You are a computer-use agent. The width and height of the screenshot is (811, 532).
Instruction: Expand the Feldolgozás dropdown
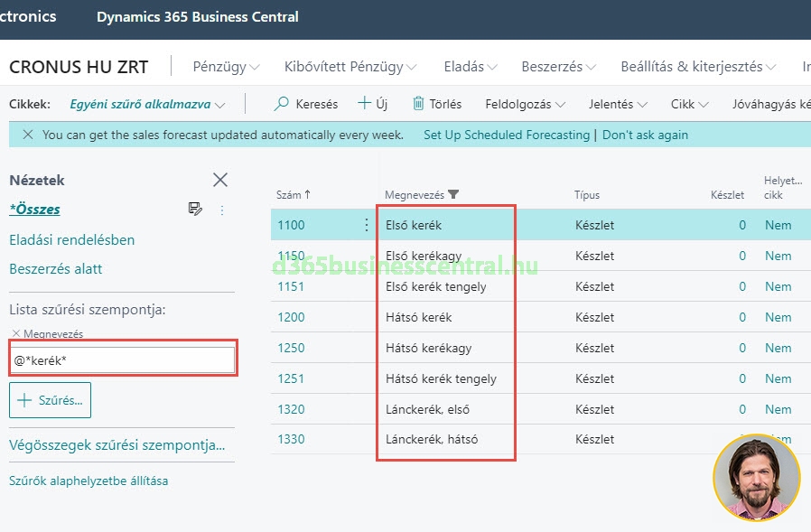(525, 104)
